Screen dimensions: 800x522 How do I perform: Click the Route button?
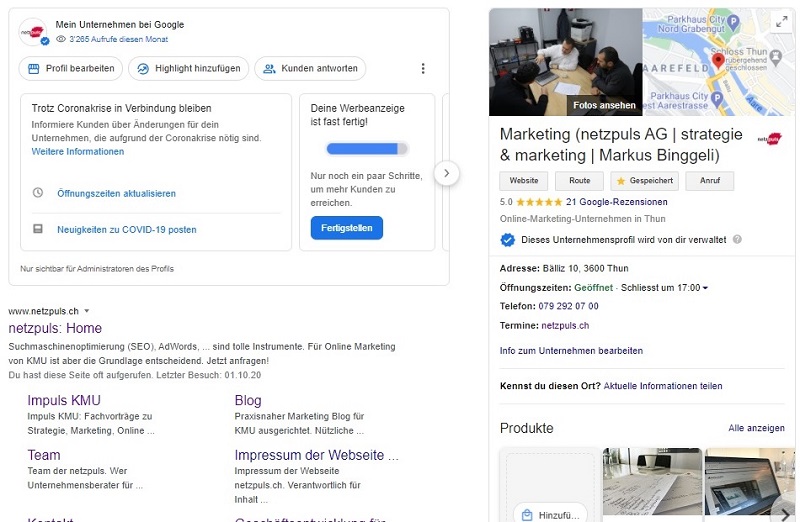pos(580,181)
